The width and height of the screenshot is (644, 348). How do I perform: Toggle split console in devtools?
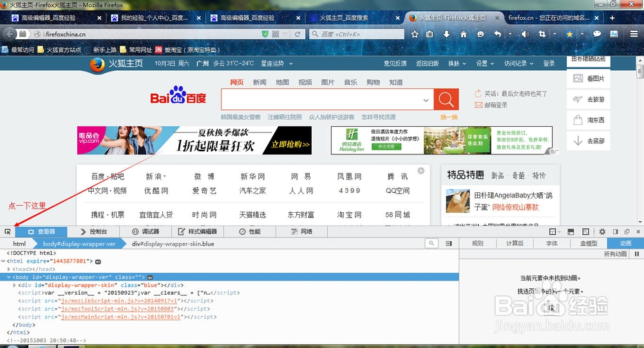pos(571,232)
